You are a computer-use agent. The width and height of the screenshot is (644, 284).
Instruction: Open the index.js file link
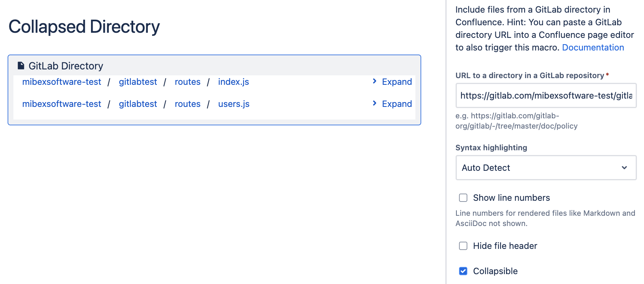click(x=233, y=82)
